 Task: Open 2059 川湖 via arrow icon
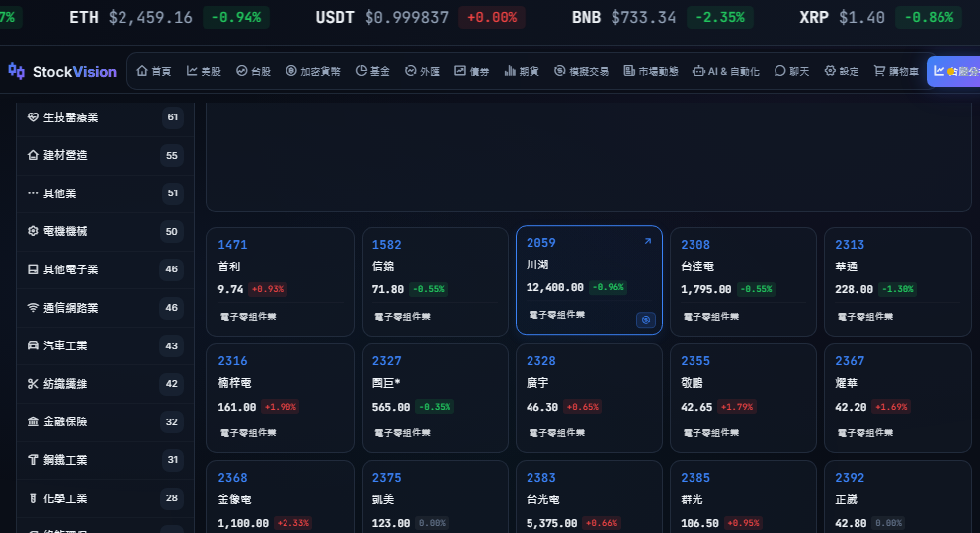(648, 241)
